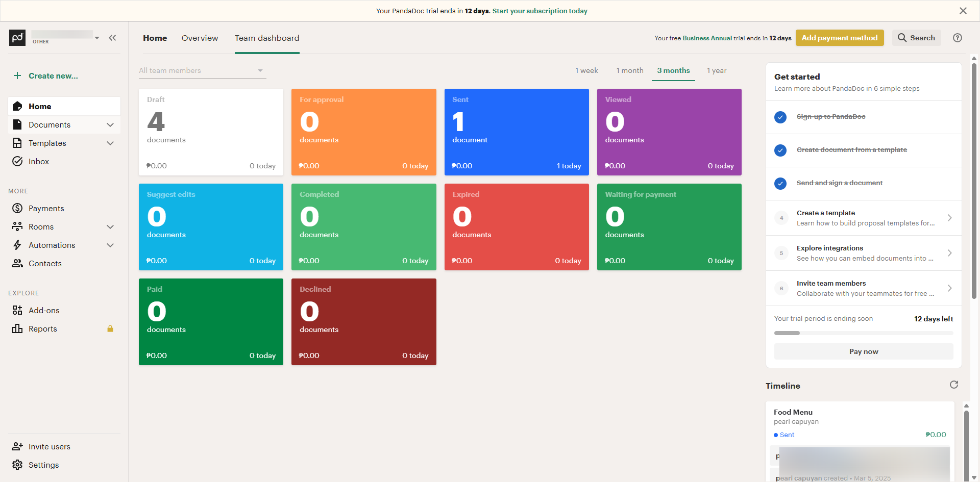Select the Team dashboard tab

(267, 38)
